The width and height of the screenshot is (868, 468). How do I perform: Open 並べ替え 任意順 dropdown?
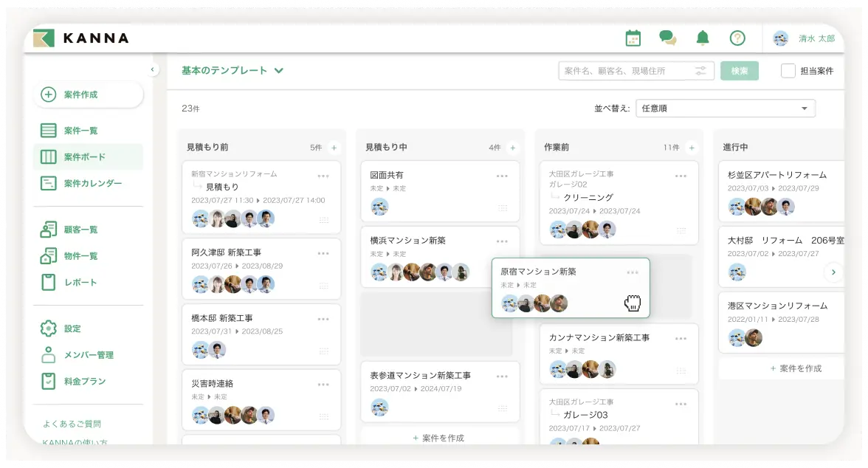click(726, 109)
